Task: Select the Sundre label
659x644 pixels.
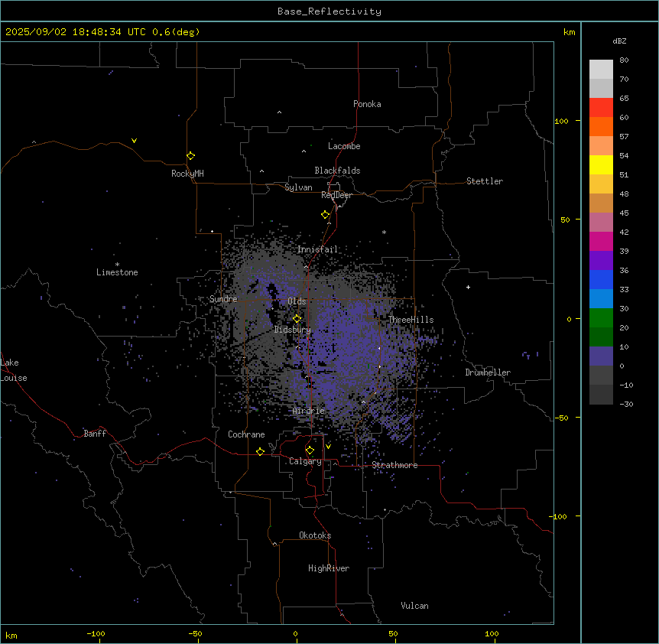Action: (223, 299)
